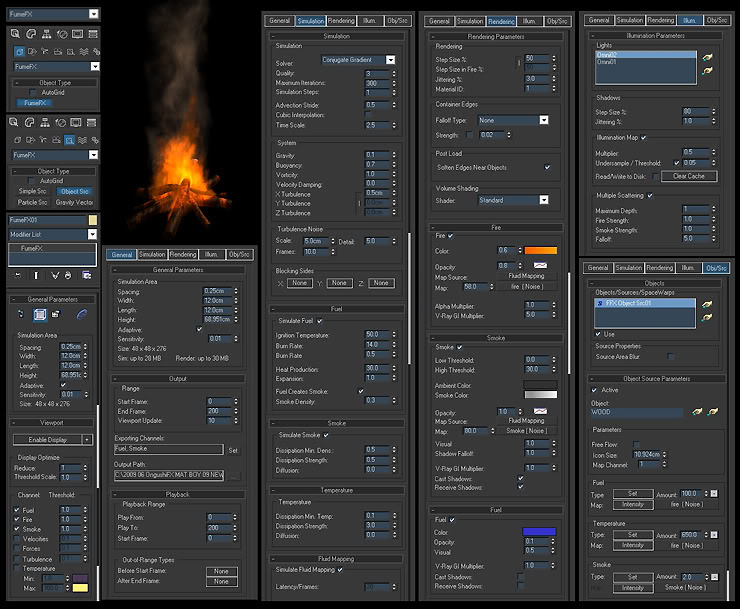The width and height of the screenshot is (740, 609).
Task: Click the Remove Modifier icon under the modifier stack
Action: pyautogui.click(x=68, y=275)
